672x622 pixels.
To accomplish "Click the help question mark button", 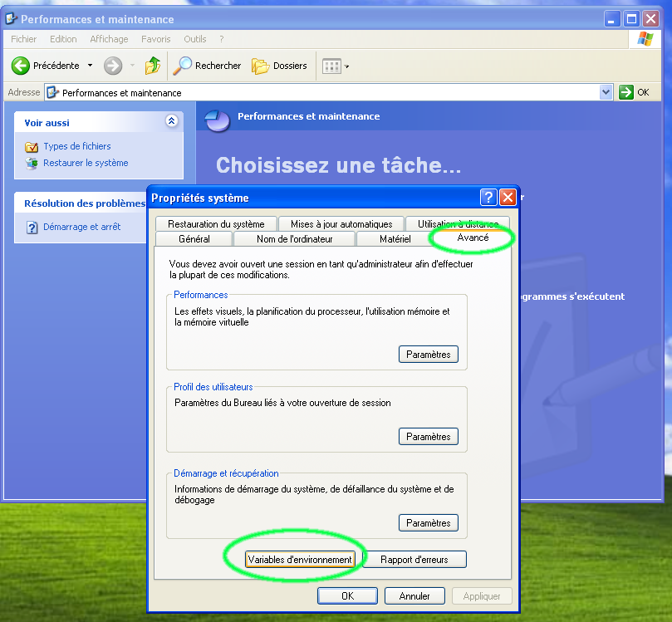I will [488, 198].
